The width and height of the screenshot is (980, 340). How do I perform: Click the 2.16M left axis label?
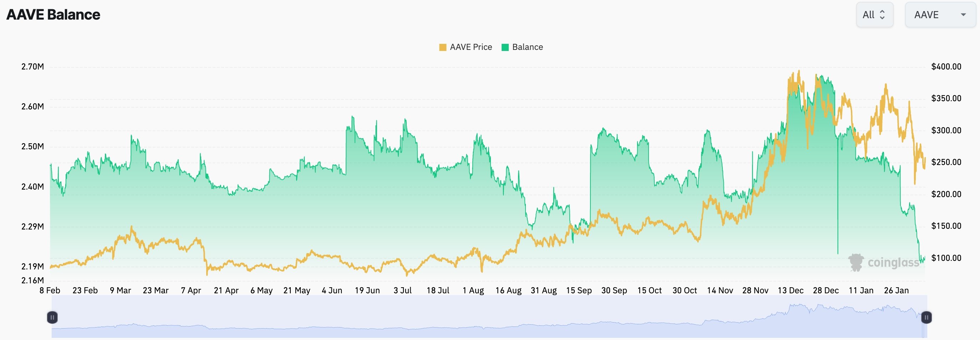coord(32,280)
